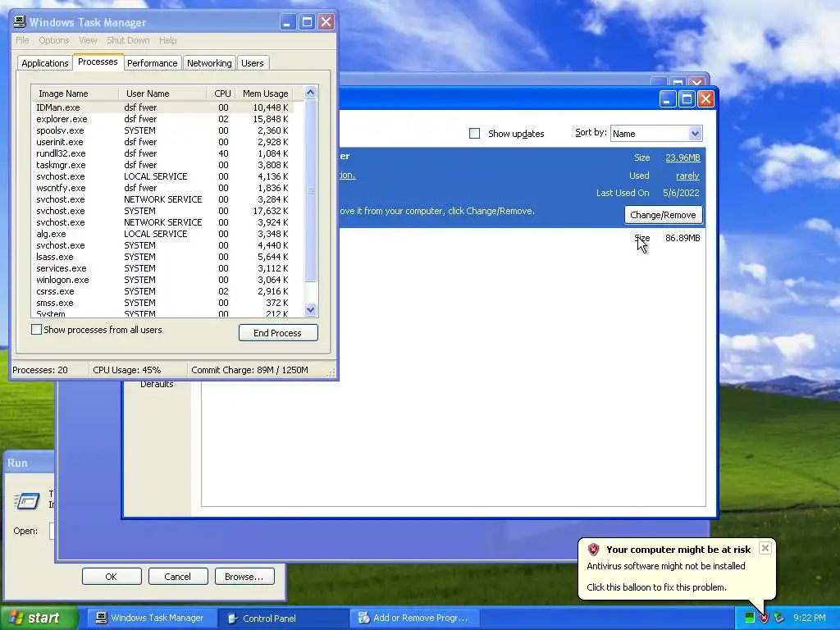This screenshot has height=630, width=840.
Task: Open the Start menu
Action: pyautogui.click(x=39, y=619)
